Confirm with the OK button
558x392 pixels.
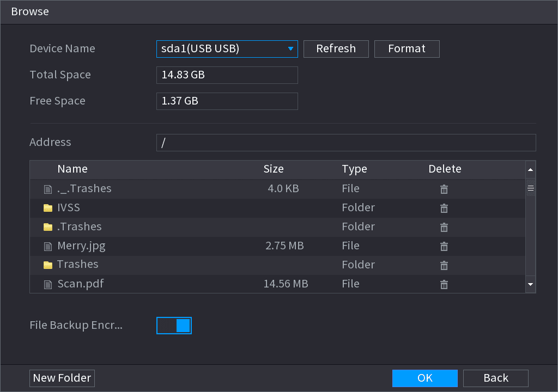(425, 378)
